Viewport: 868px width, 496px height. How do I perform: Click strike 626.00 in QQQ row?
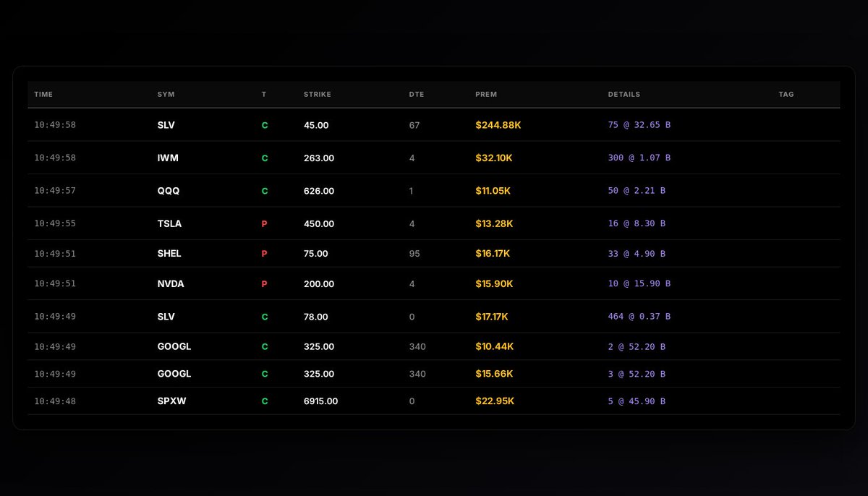click(x=319, y=191)
